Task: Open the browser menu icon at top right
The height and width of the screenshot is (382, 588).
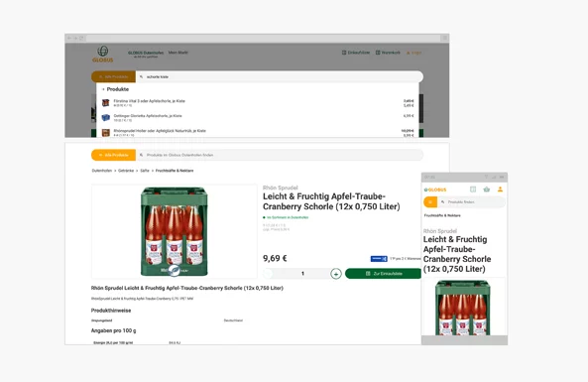Action: (444, 38)
